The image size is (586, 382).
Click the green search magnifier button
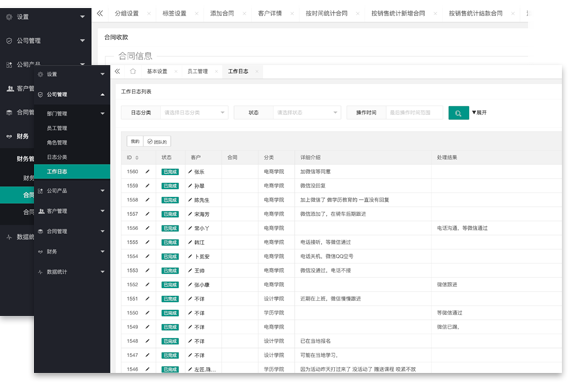458,113
